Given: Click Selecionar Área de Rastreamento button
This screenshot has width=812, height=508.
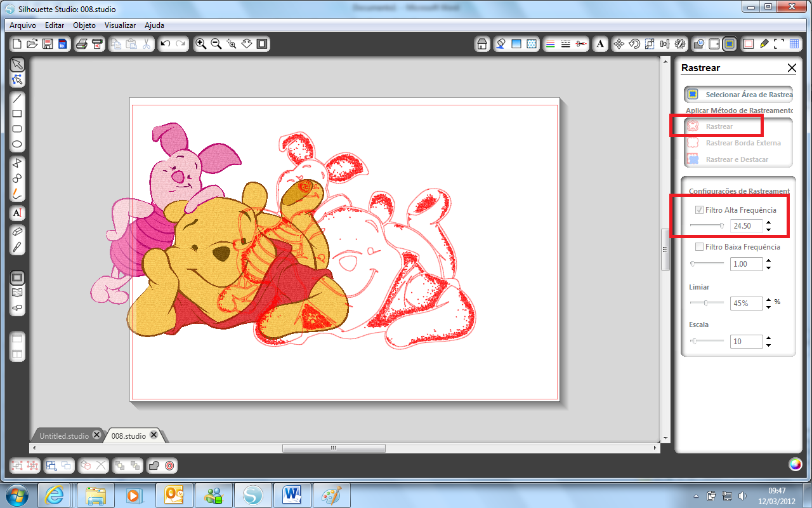Looking at the screenshot, I should click(x=738, y=95).
